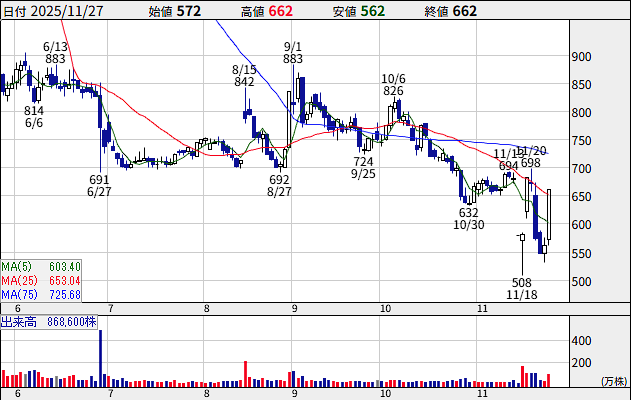
Task: Click the 10/6 high label 826
Action: (393, 91)
